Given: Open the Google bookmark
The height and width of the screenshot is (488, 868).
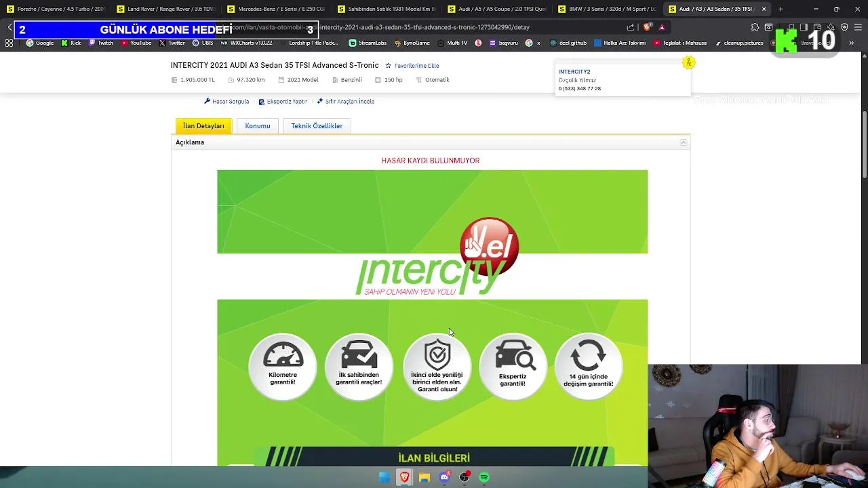Looking at the screenshot, I should [40, 43].
